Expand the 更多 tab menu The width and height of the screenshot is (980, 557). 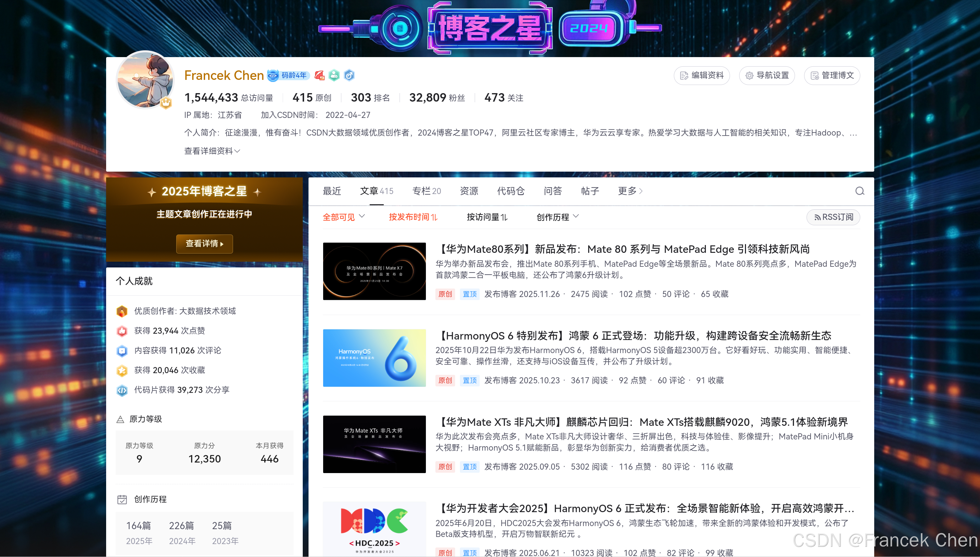tap(630, 191)
